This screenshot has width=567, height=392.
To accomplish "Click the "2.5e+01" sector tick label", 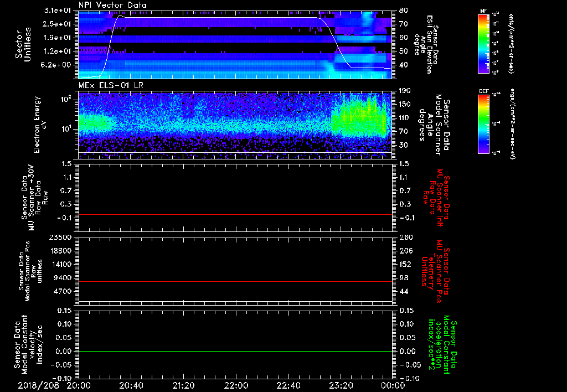I will tap(58, 24).
